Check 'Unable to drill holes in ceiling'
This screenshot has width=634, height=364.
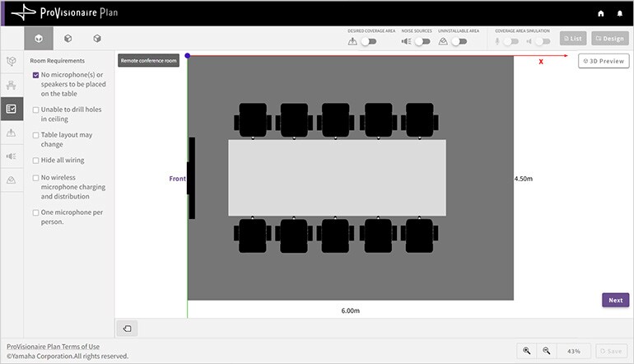point(35,110)
